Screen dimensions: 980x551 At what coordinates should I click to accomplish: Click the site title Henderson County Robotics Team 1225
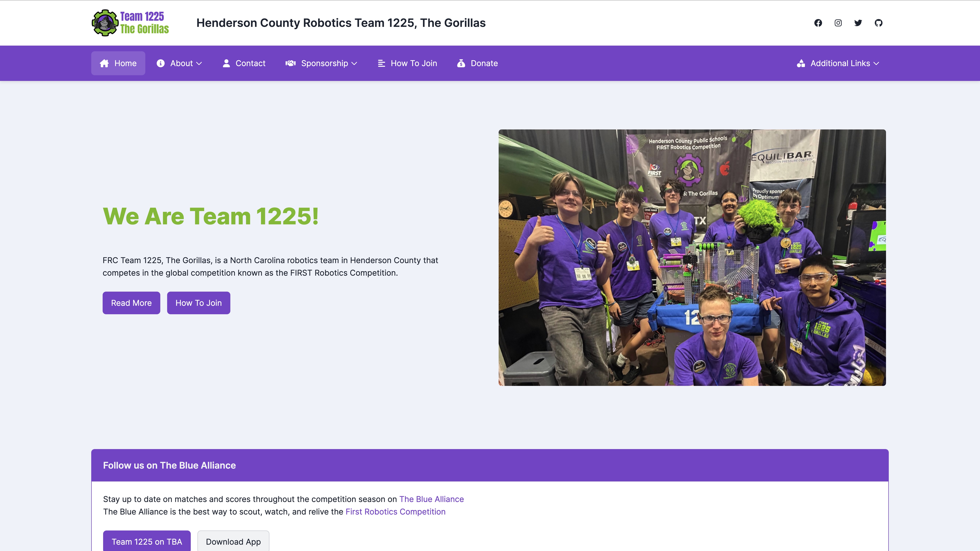pyautogui.click(x=341, y=23)
